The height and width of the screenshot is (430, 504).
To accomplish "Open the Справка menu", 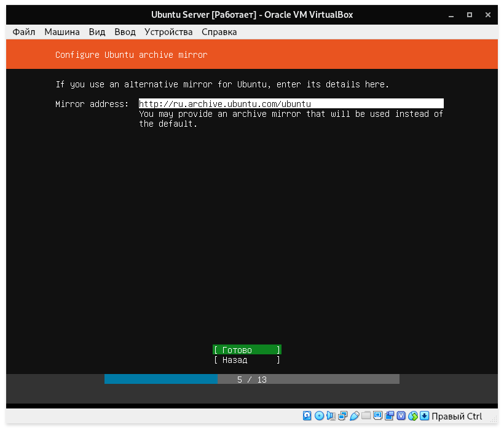I will click(219, 32).
